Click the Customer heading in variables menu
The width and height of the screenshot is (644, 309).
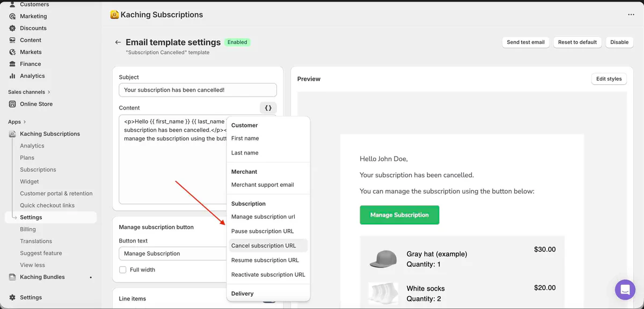(x=245, y=126)
